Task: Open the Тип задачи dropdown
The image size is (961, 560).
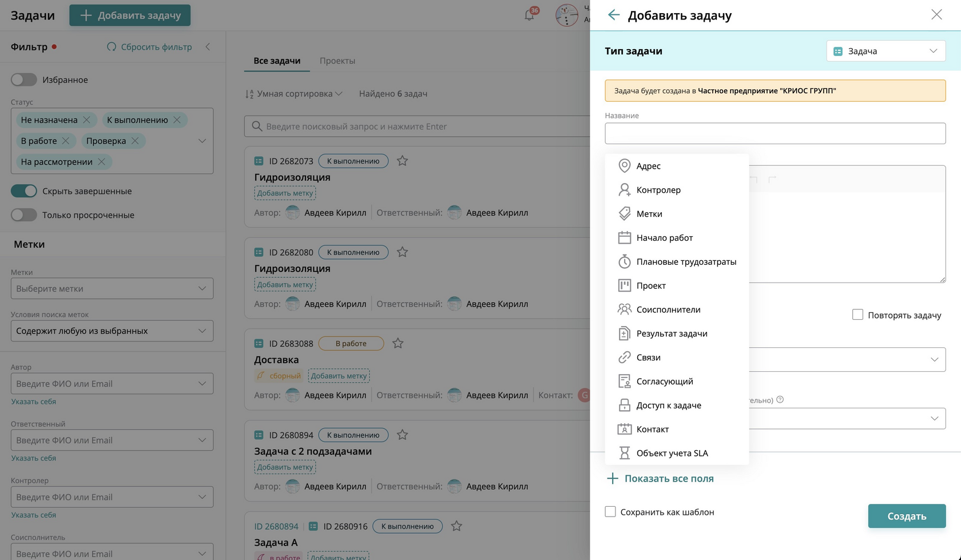Action: (x=885, y=51)
